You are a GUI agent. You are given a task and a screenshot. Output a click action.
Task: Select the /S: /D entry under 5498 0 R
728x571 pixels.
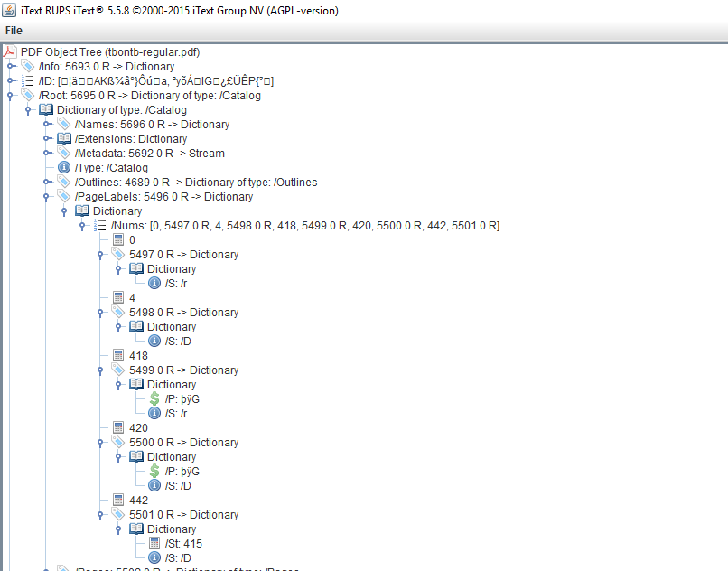178,341
